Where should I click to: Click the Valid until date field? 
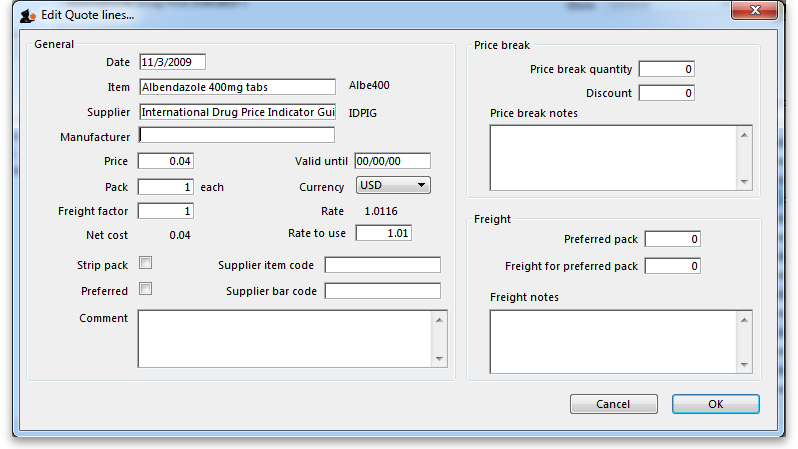coord(392,161)
